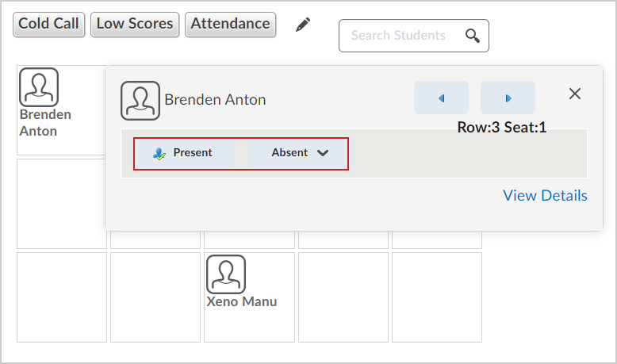
Task: Click the magnifying glass search icon
Action: coord(473,36)
